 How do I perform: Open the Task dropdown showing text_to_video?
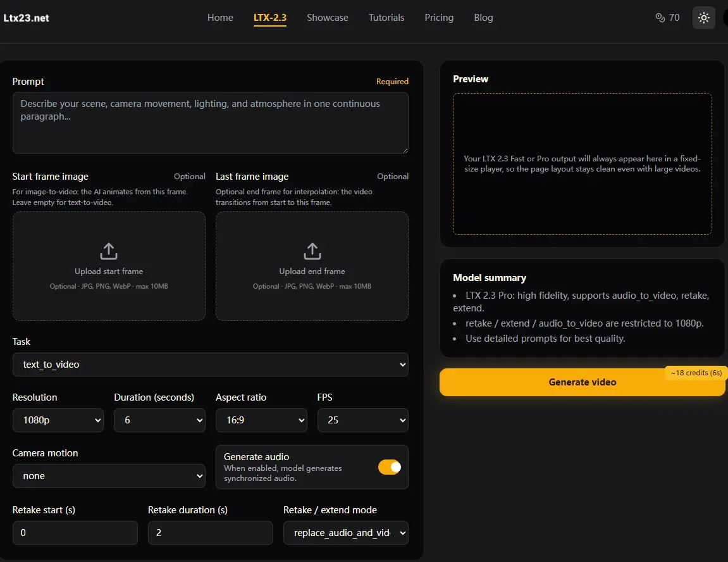coord(211,365)
